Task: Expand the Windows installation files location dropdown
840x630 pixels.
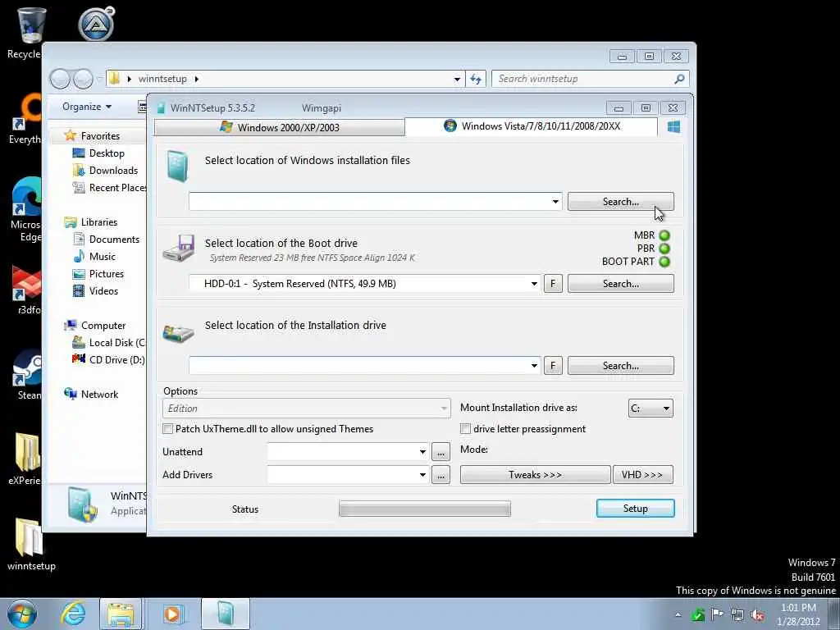Action: [x=555, y=202]
